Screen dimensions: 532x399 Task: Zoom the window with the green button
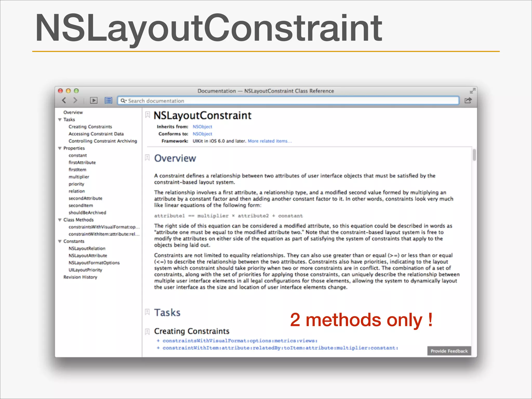coord(76,91)
